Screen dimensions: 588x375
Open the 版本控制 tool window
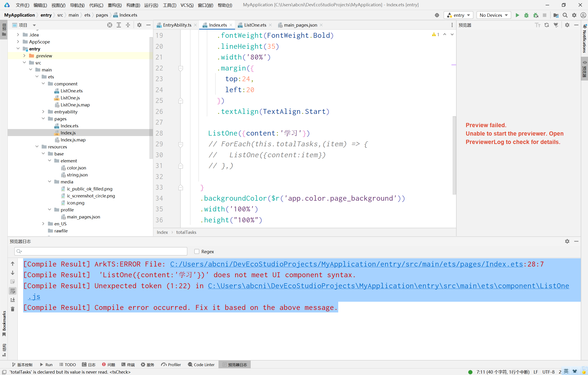tap(22, 364)
